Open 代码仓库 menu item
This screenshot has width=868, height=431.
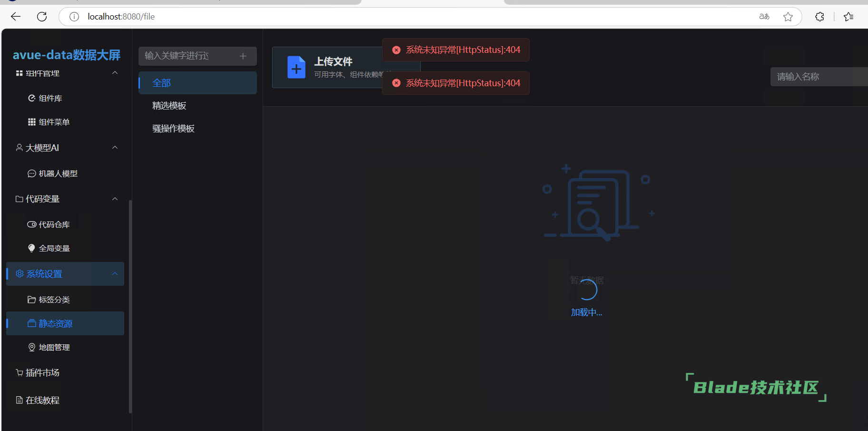tap(65, 224)
